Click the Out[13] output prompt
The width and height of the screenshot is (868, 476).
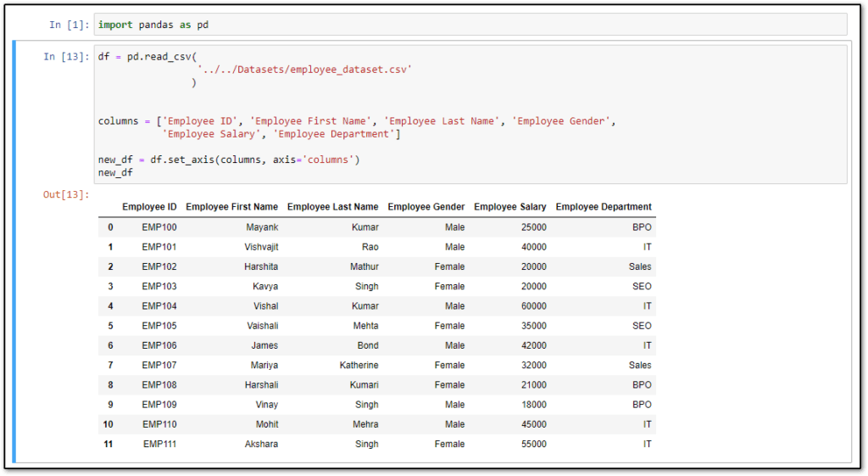[66, 194]
